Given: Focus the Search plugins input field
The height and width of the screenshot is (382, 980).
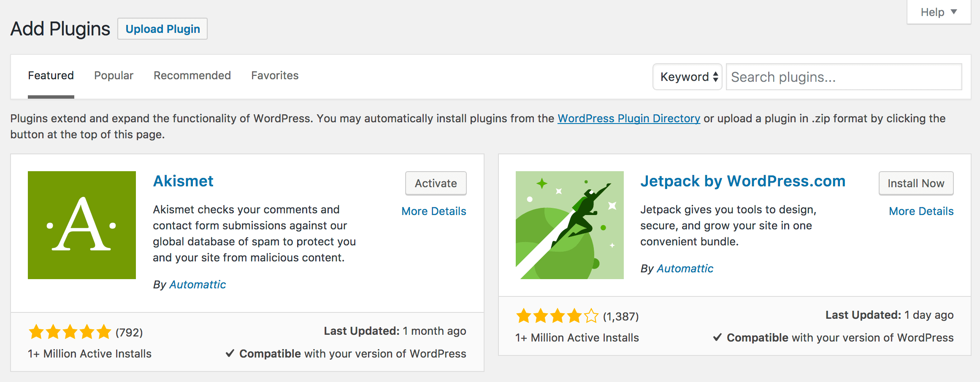Looking at the screenshot, I should pos(844,77).
